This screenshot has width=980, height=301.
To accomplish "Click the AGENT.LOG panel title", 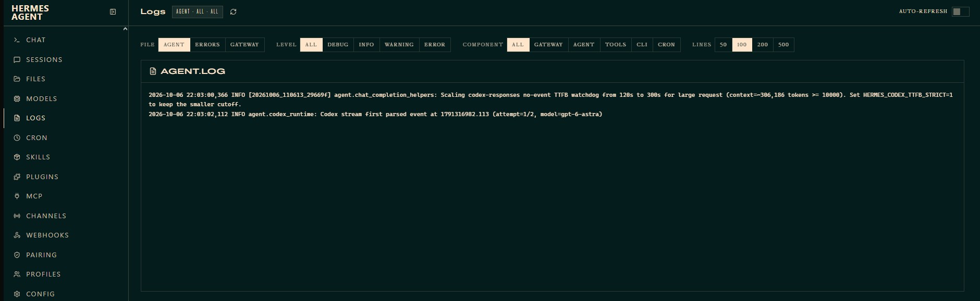I will tap(193, 71).
